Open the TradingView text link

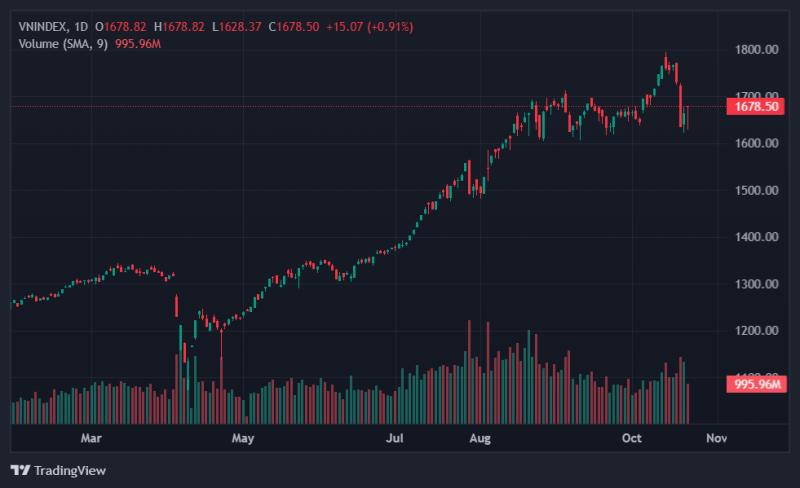[x=70, y=470]
